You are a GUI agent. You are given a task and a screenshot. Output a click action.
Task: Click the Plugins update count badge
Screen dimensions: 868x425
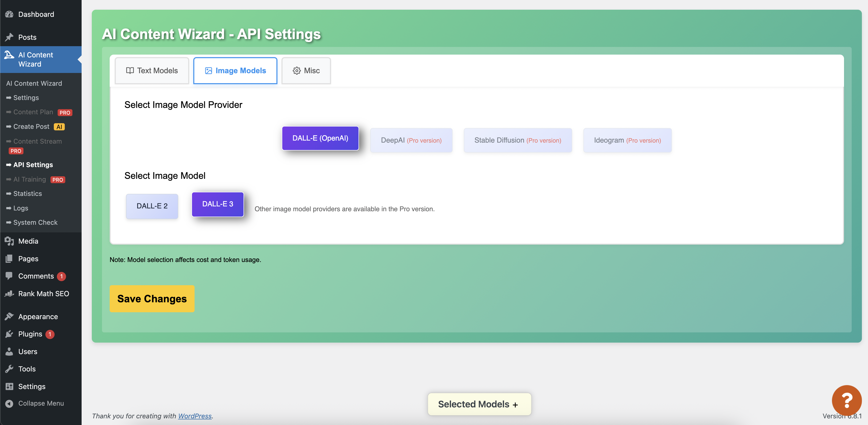coord(50,334)
